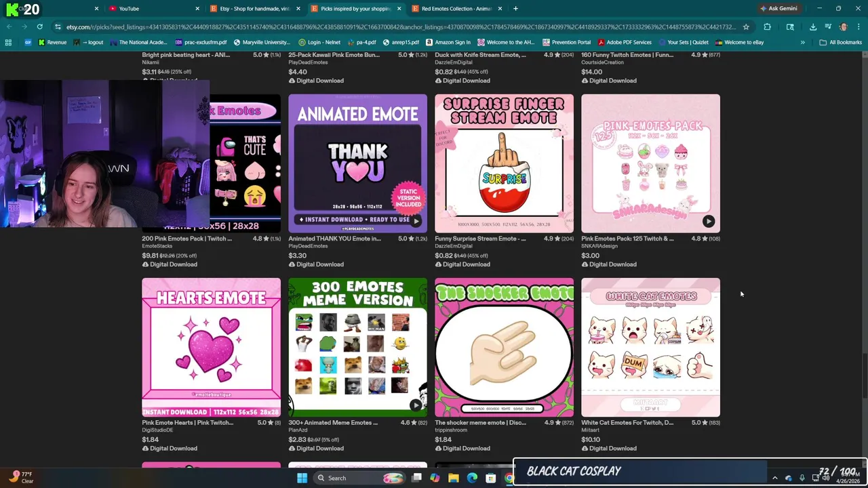Expand the bookmarks bar overflow chevron
The height and width of the screenshot is (488, 868).
(x=802, y=42)
